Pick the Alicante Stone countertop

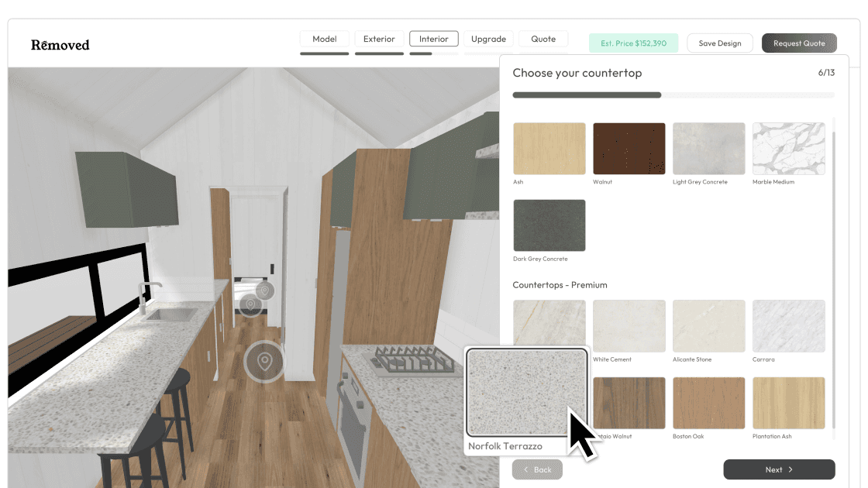(x=708, y=325)
